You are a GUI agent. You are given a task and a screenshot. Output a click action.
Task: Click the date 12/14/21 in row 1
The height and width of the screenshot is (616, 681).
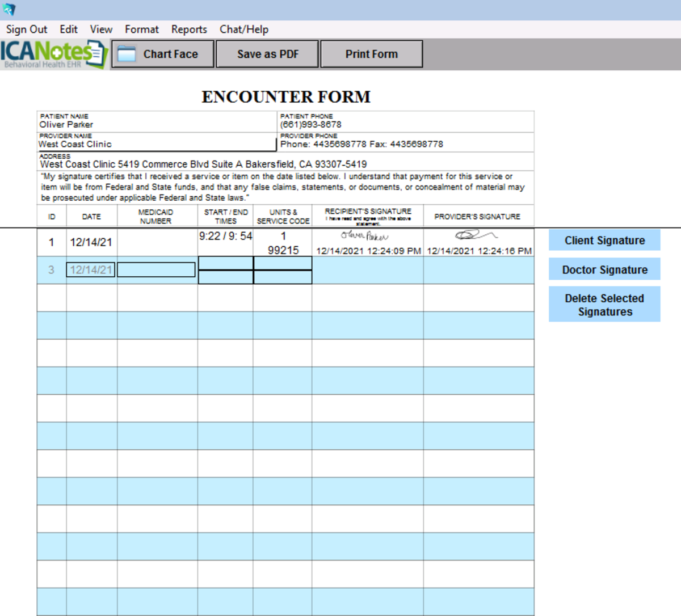(x=91, y=242)
